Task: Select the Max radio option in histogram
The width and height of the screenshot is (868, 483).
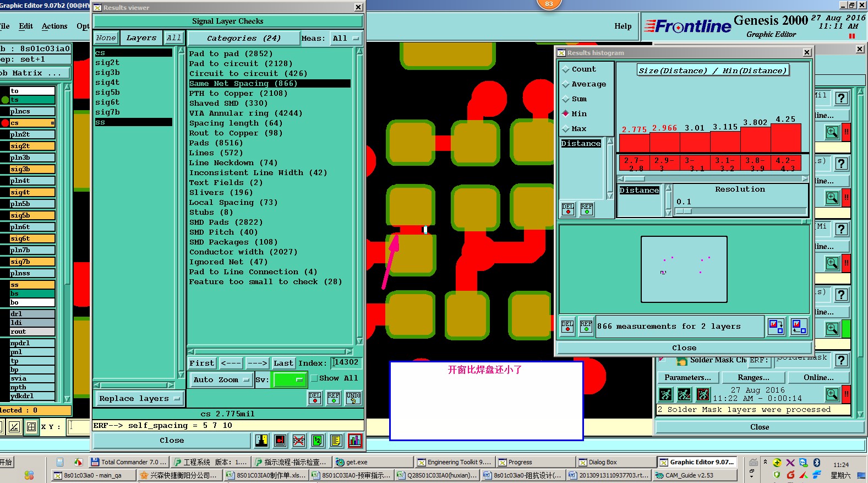Action: [x=566, y=129]
